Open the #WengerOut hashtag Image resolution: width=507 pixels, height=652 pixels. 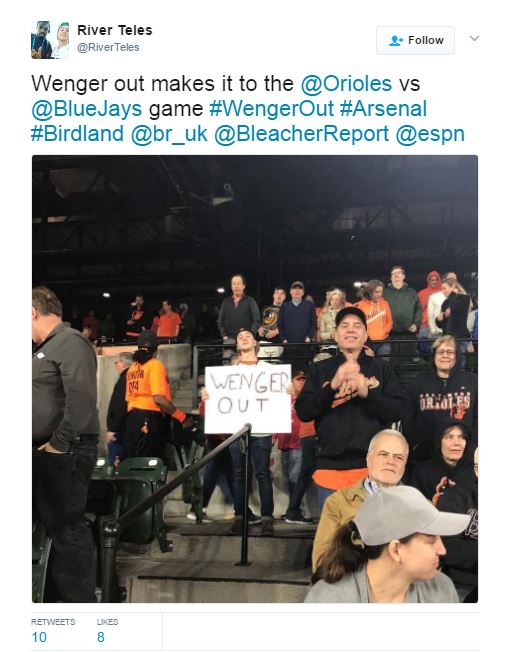[272, 109]
